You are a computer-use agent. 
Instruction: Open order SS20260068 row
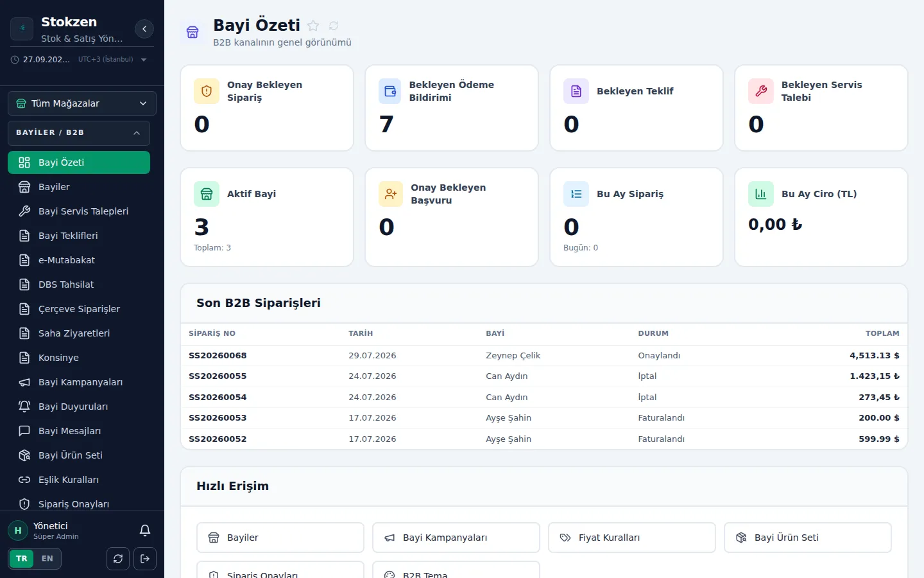pos(544,356)
